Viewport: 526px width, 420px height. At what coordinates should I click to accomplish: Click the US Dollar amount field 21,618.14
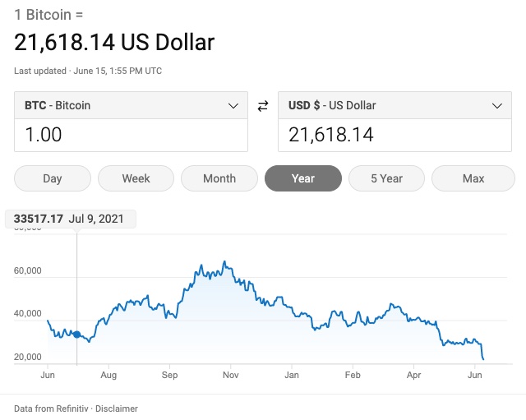click(x=394, y=135)
